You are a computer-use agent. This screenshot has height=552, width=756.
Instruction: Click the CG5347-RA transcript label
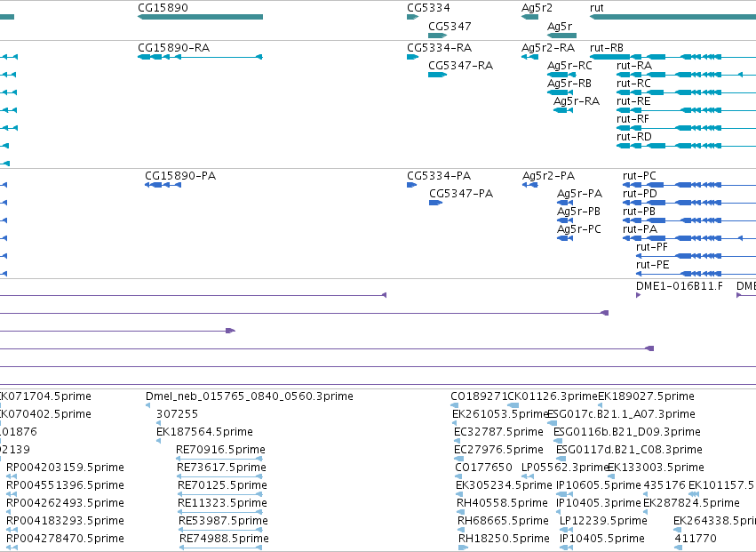(460, 66)
